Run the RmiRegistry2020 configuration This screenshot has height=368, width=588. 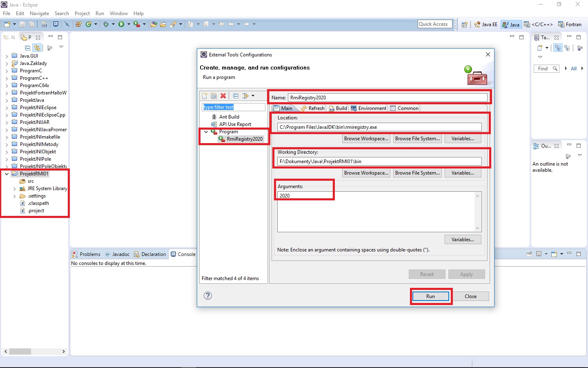point(431,296)
